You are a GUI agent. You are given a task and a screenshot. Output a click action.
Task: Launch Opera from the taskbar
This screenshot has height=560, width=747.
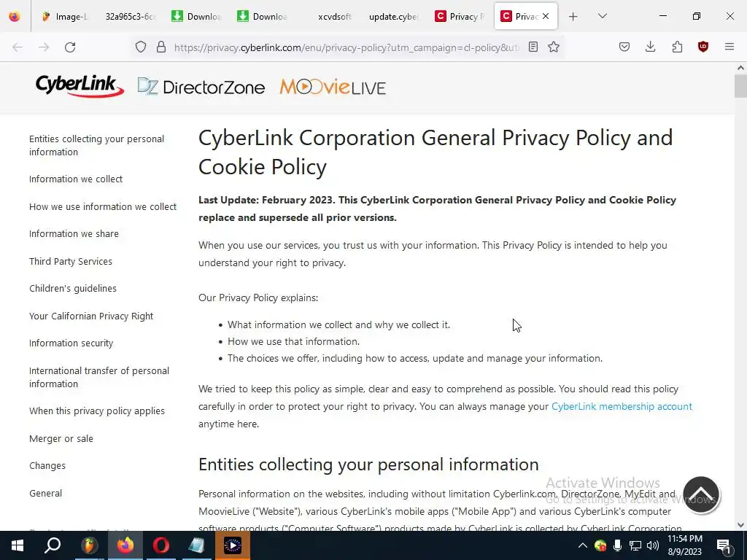[x=161, y=545]
